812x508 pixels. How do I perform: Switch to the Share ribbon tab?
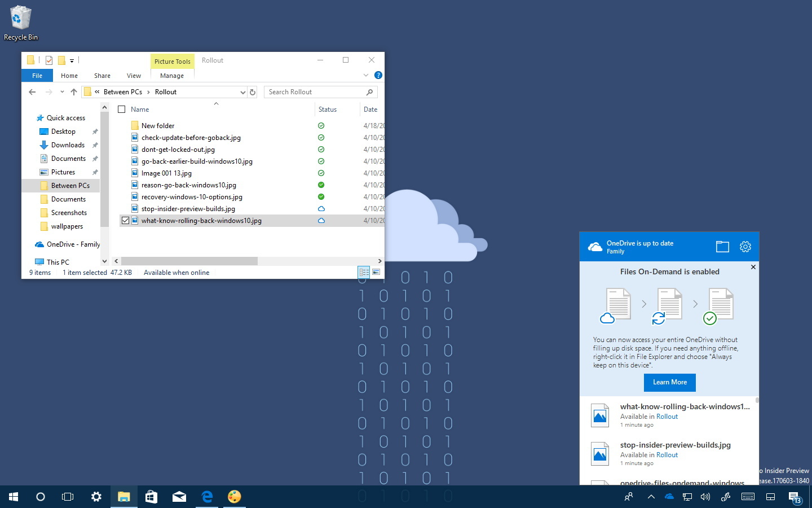click(102, 76)
